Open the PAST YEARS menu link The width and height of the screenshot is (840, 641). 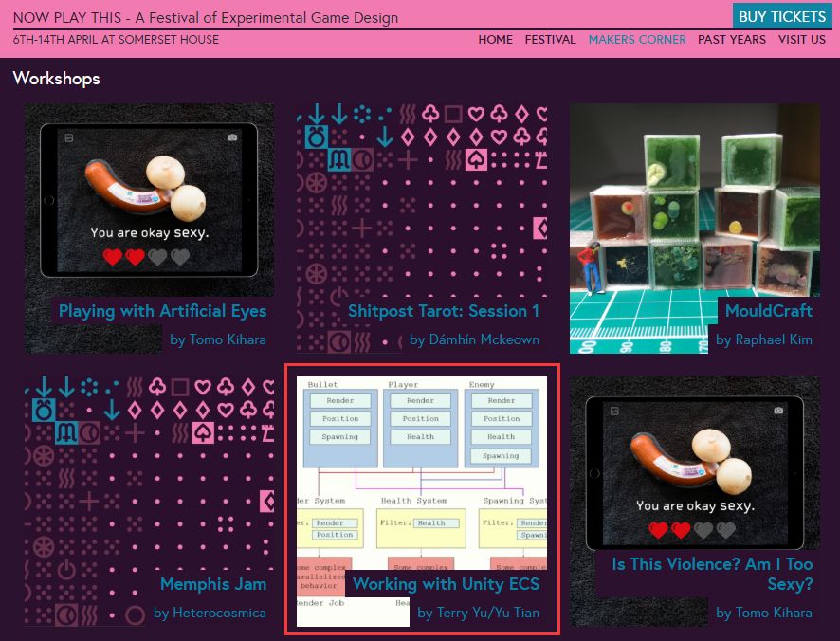[731, 40]
